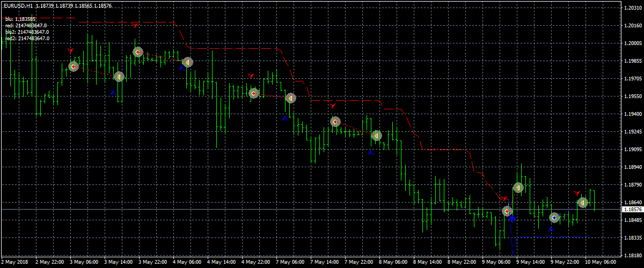The height and width of the screenshot is (268, 644).
Task: Select the 'blu: 1.183585' indicator label
Action: click(x=20, y=19)
